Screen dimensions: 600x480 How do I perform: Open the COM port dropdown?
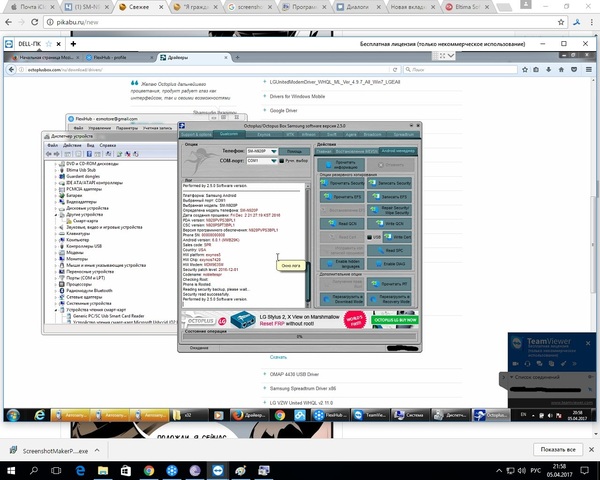pyautogui.click(x=274, y=161)
